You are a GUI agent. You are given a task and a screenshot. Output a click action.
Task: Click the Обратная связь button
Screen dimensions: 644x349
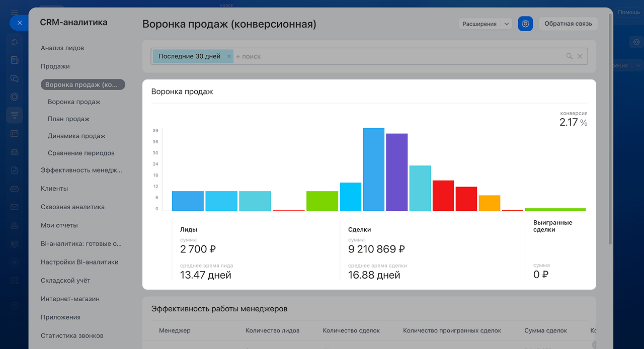click(568, 24)
